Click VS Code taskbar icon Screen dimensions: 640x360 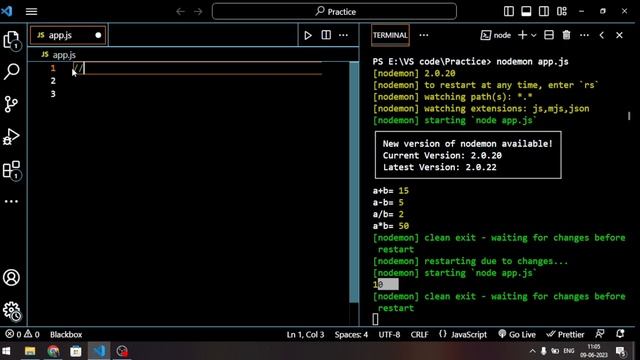pyautogui.click(x=99, y=351)
